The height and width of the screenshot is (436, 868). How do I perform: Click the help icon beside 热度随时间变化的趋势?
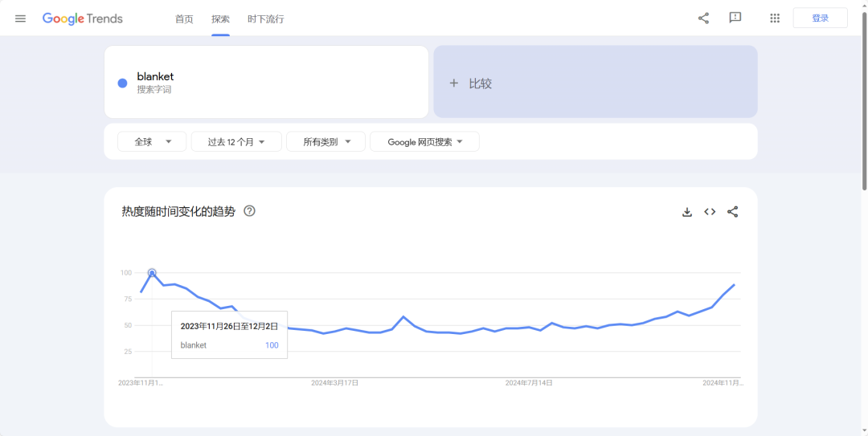click(x=249, y=211)
